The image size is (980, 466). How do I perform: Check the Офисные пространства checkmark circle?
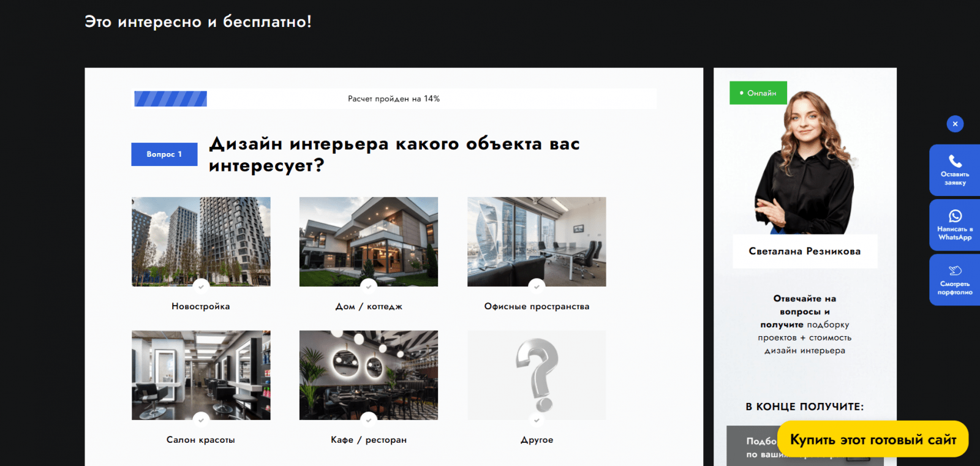537,286
